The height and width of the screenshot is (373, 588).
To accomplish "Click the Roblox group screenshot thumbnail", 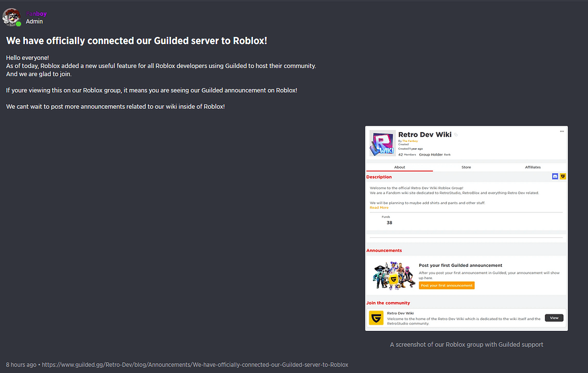I will [466, 228].
